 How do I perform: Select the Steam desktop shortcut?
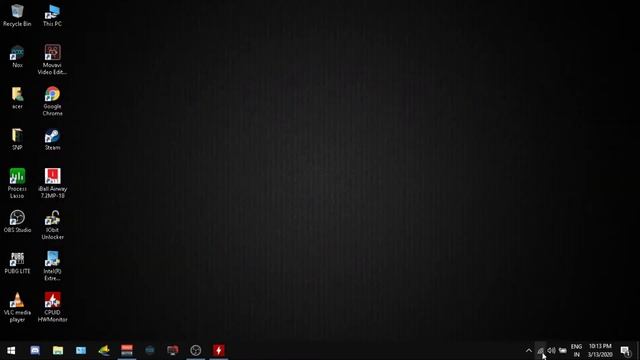pyautogui.click(x=52, y=139)
